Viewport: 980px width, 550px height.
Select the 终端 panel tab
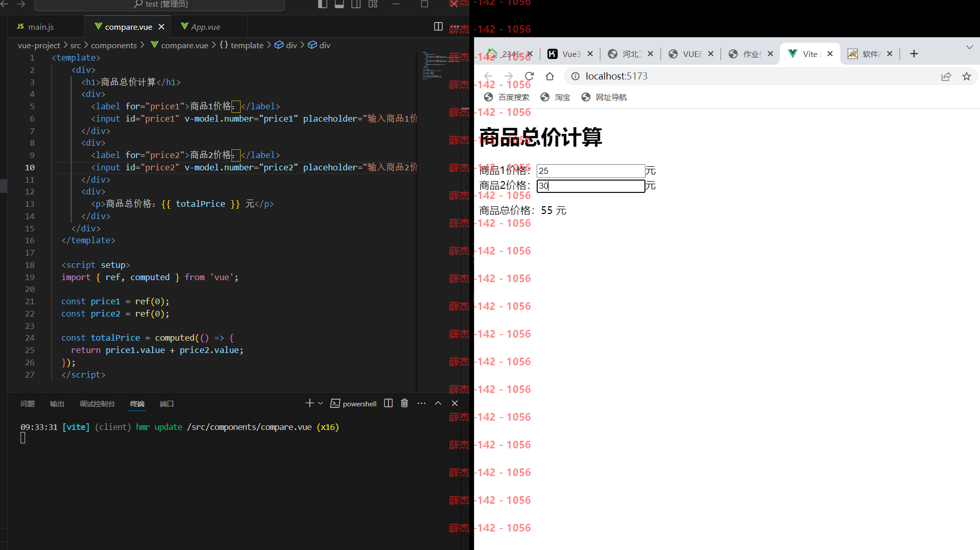(138, 404)
